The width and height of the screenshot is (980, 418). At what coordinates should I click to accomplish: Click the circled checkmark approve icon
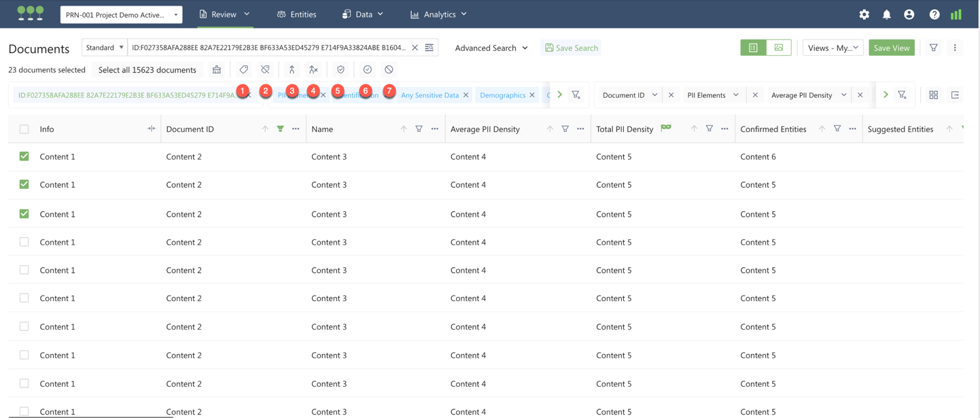pyautogui.click(x=367, y=70)
